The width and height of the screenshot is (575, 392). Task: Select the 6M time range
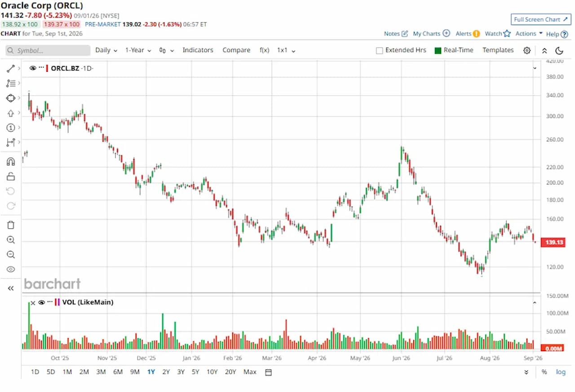118,372
